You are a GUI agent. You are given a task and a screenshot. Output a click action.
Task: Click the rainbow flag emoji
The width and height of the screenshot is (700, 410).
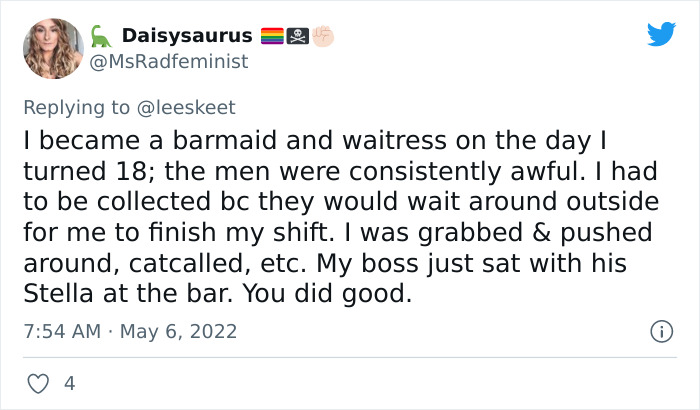tap(272, 36)
